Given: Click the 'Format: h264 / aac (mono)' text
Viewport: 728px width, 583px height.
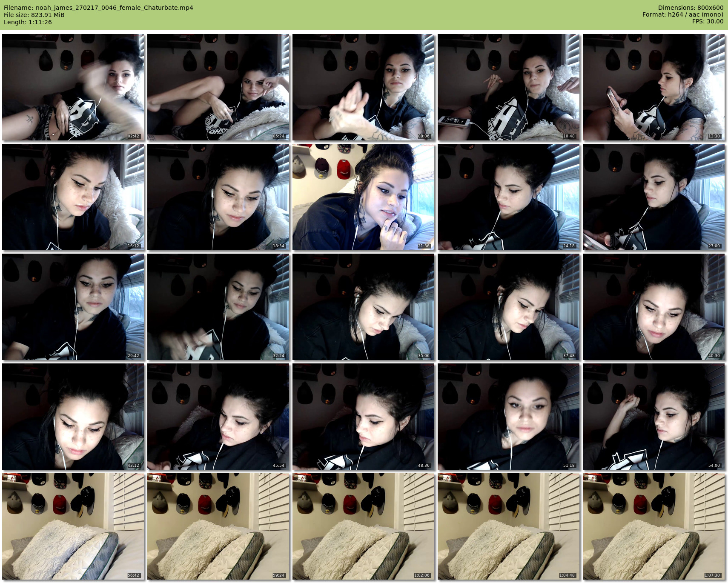Looking at the screenshot, I should [683, 14].
